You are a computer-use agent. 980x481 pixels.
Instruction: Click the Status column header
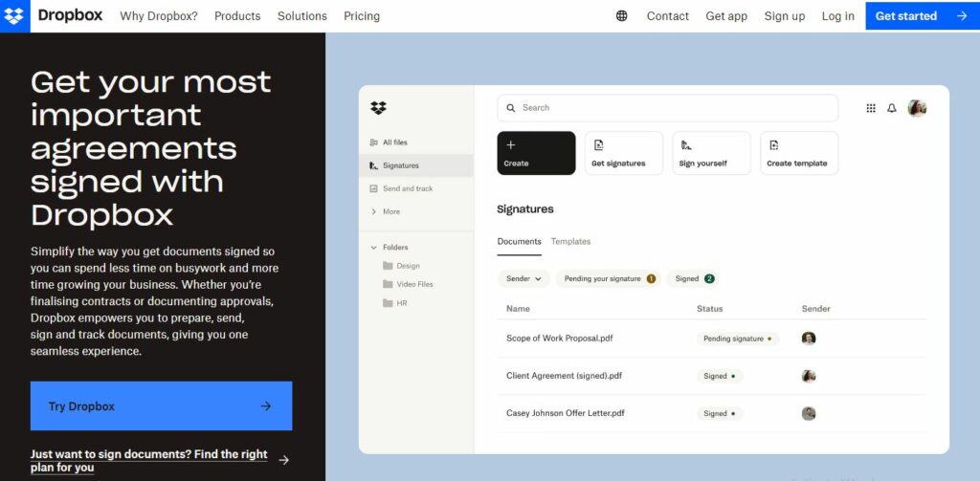tap(710, 309)
